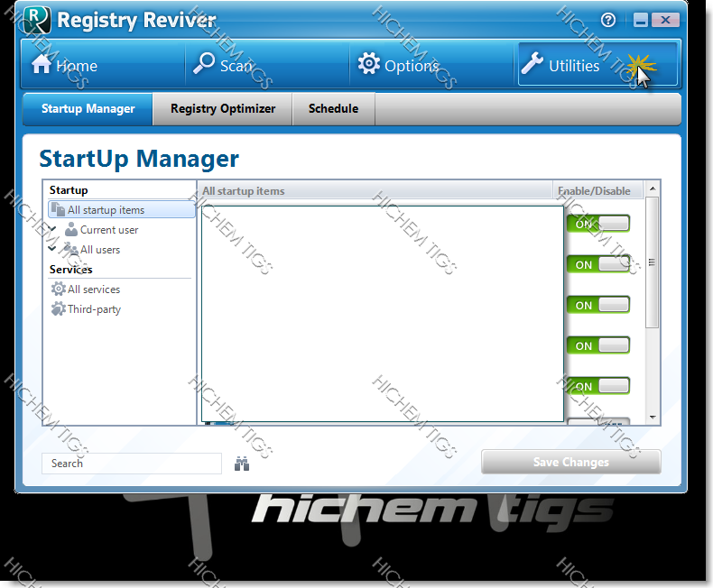Image resolution: width=713 pixels, height=588 pixels.
Task: Toggle the fourth ON switch
Action: [x=598, y=345]
